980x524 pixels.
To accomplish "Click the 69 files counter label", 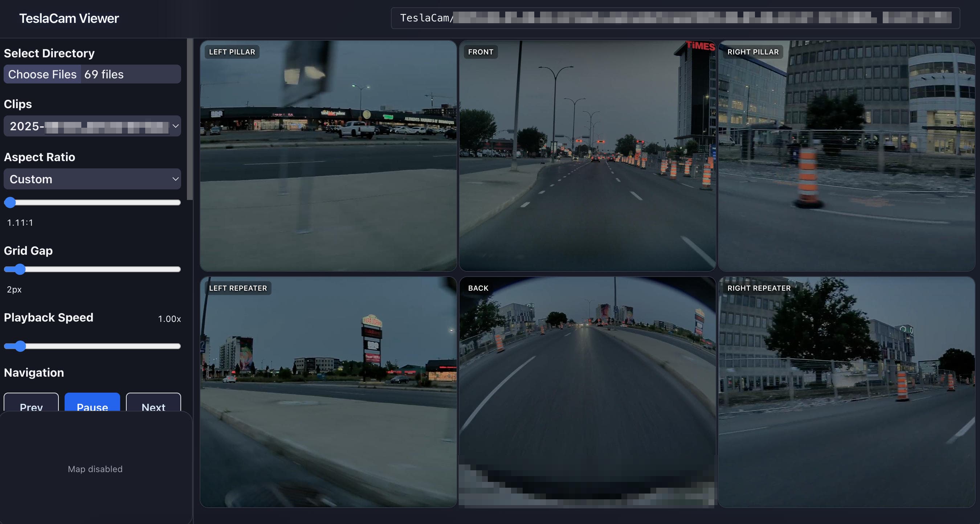I will pos(103,74).
